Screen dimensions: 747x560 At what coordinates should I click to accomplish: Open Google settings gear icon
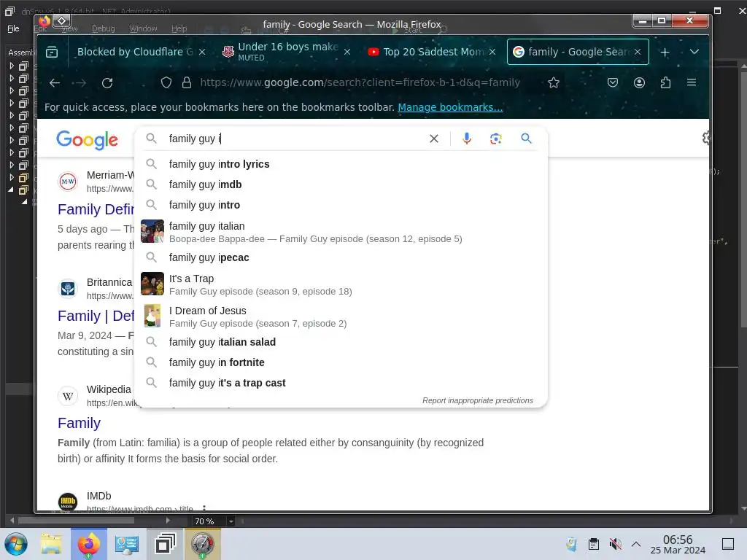pos(706,138)
